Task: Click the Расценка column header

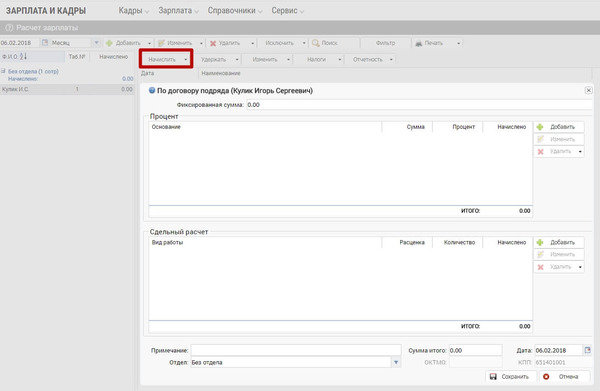Action: [x=407, y=242]
